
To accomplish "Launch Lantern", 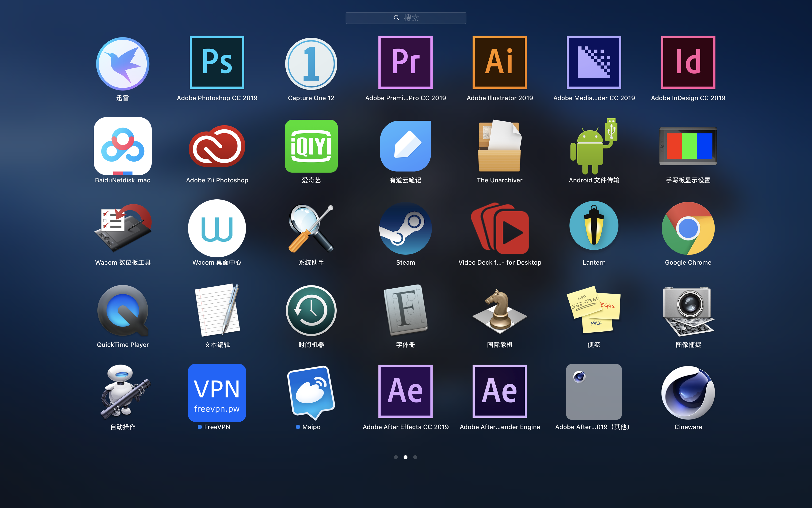I will [x=594, y=225].
